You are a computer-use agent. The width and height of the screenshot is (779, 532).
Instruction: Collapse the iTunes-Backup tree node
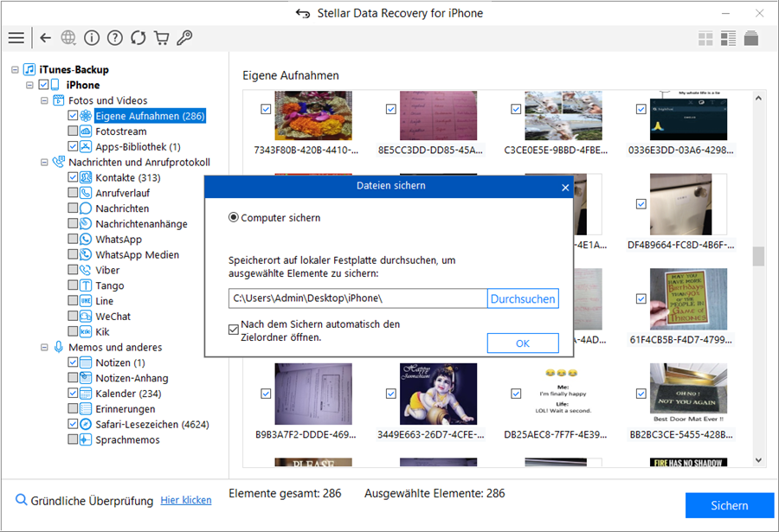click(x=15, y=69)
